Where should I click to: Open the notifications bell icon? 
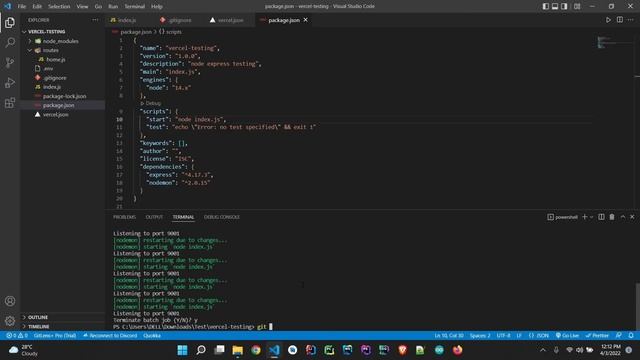tap(631, 336)
